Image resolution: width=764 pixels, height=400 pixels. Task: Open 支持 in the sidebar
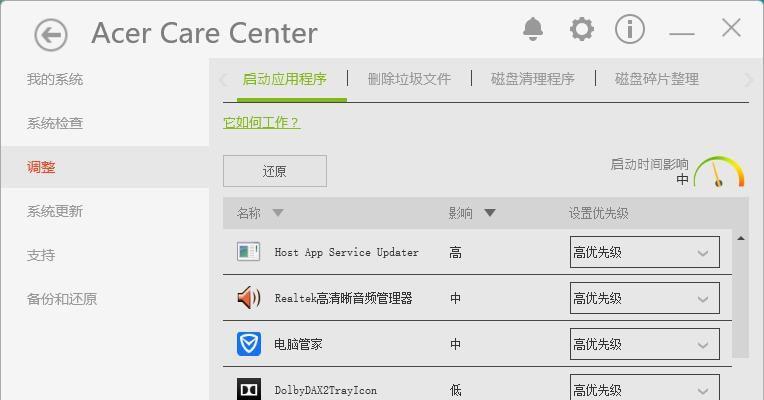coord(41,255)
